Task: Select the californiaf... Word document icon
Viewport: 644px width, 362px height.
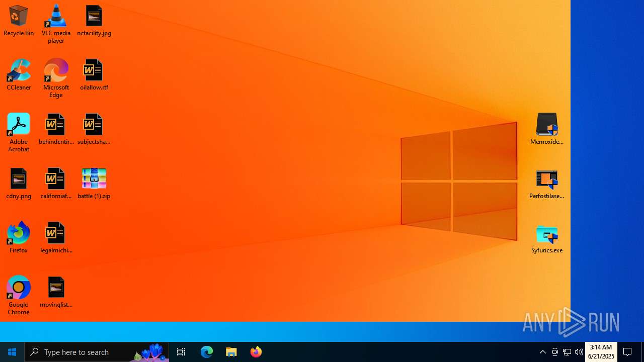Action: 56,184
